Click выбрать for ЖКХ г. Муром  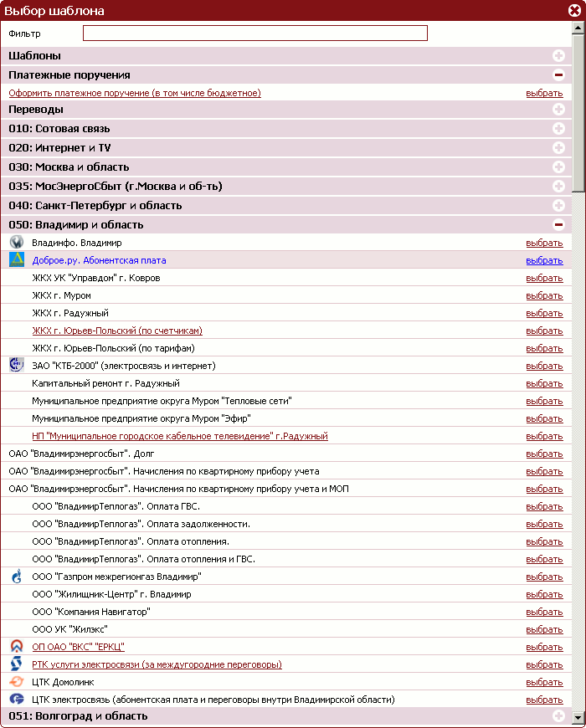[x=544, y=295]
